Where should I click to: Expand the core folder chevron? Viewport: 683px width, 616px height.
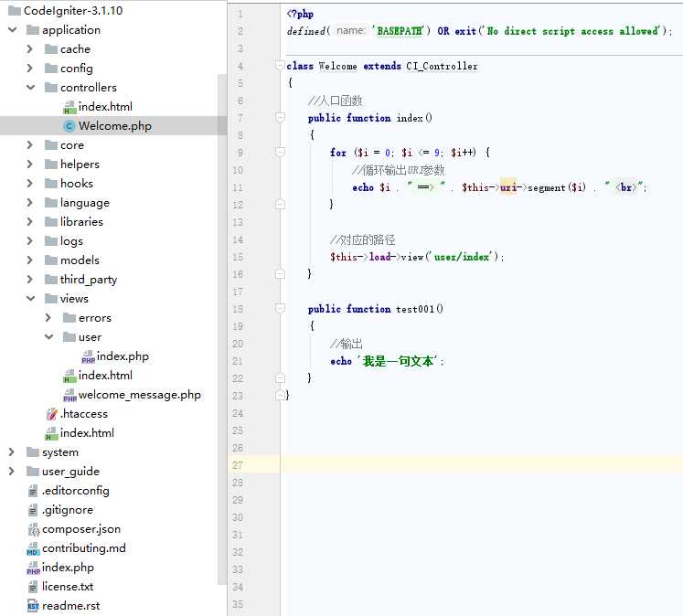(29, 144)
